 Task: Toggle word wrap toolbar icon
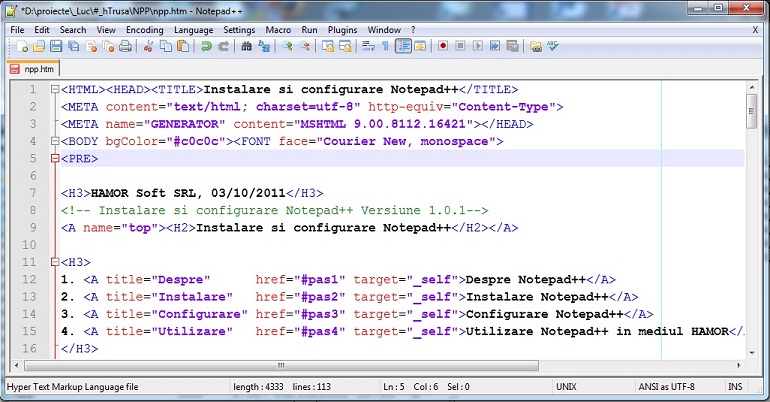[368, 46]
